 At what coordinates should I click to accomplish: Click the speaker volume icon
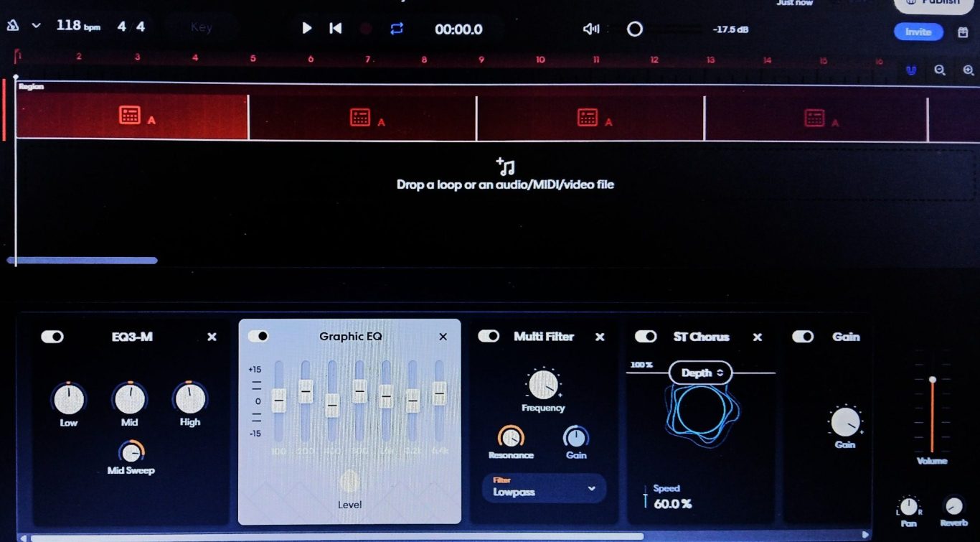590,29
